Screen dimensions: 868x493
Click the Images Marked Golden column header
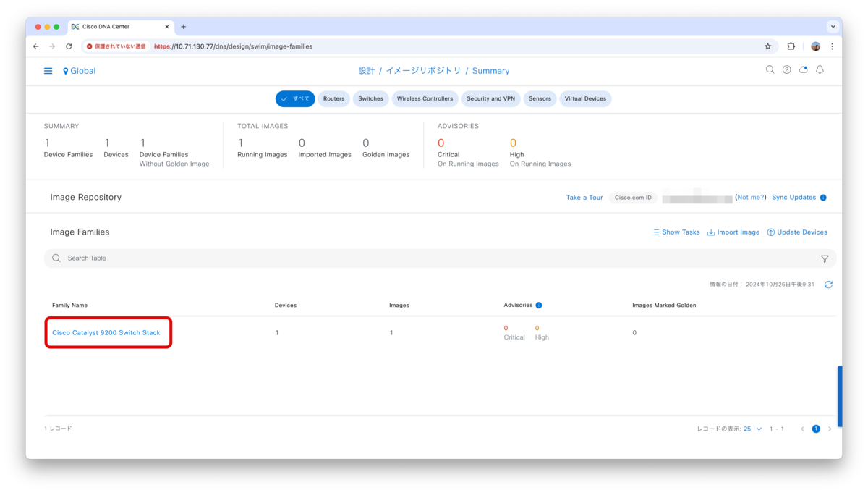click(664, 306)
